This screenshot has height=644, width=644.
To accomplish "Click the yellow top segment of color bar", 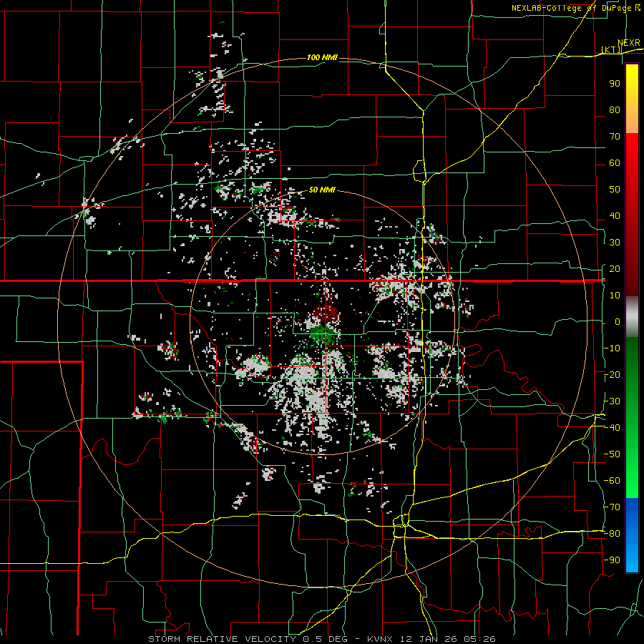I will click(632, 99).
